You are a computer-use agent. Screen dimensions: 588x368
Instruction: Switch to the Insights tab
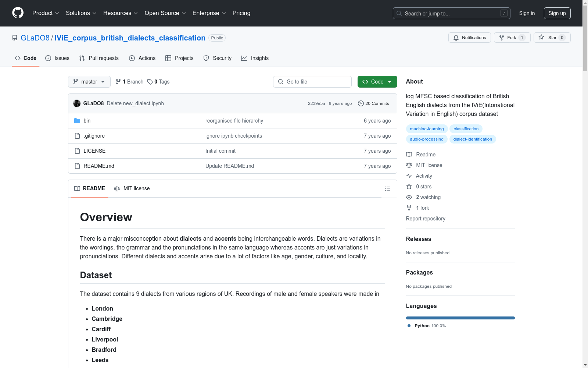tap(255, 58)
